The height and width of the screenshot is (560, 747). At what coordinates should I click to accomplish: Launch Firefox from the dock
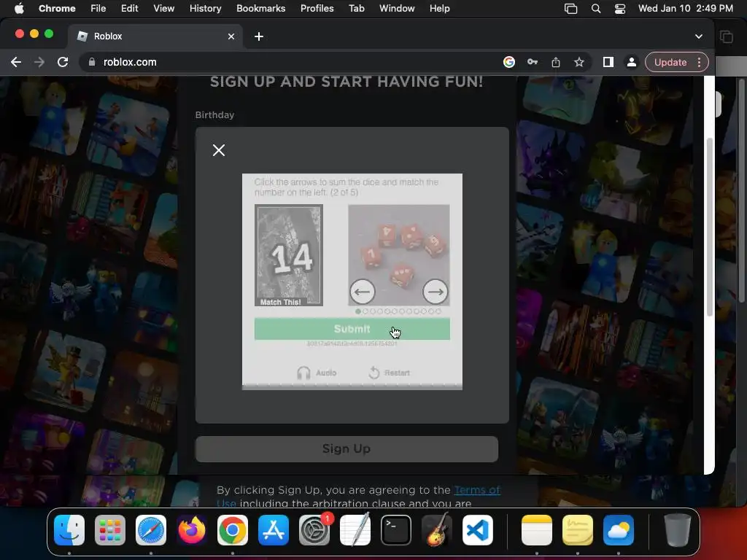point(192,530)
